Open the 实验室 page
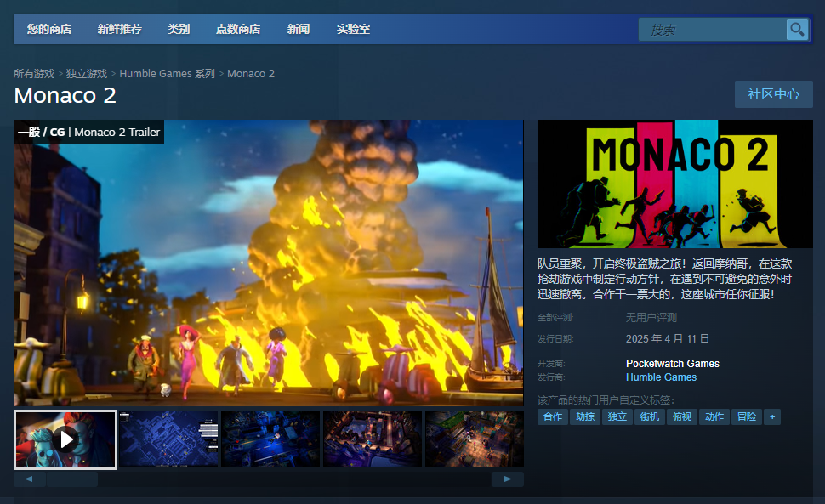The height and width of the screenshot is (504, 825). (x=353, y=30)
